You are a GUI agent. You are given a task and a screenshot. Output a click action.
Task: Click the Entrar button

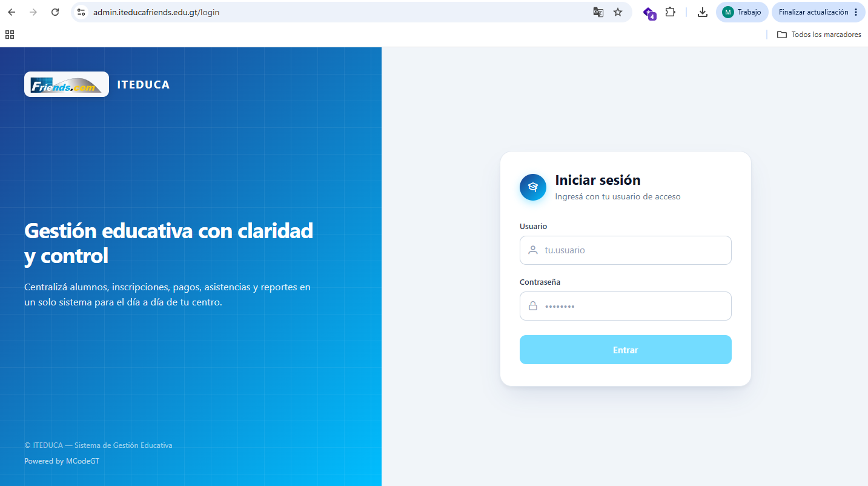click(626, 350)
